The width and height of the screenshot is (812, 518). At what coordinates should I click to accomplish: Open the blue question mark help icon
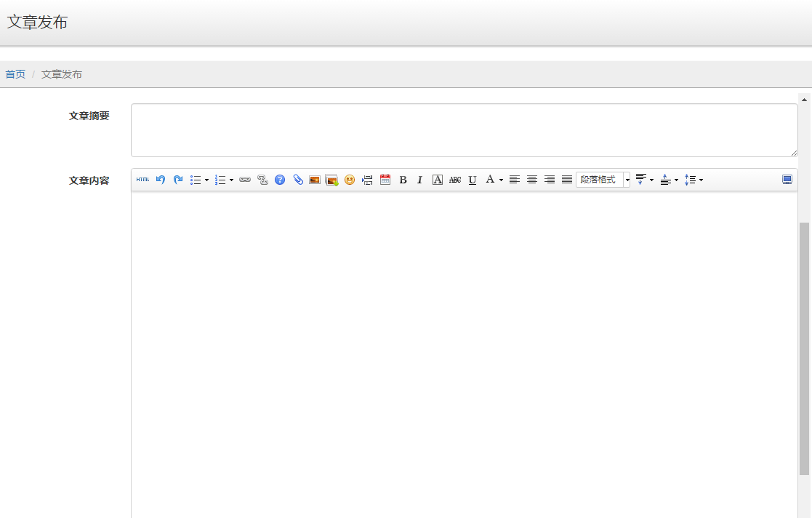point(280,180)
